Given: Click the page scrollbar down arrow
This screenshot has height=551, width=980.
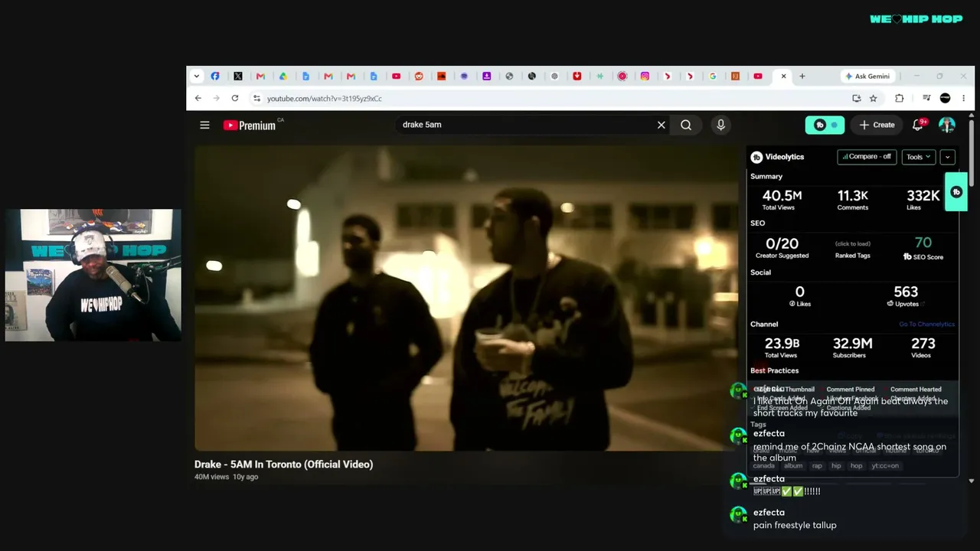Looking at the screenshot, I should [x=972, y=481].
